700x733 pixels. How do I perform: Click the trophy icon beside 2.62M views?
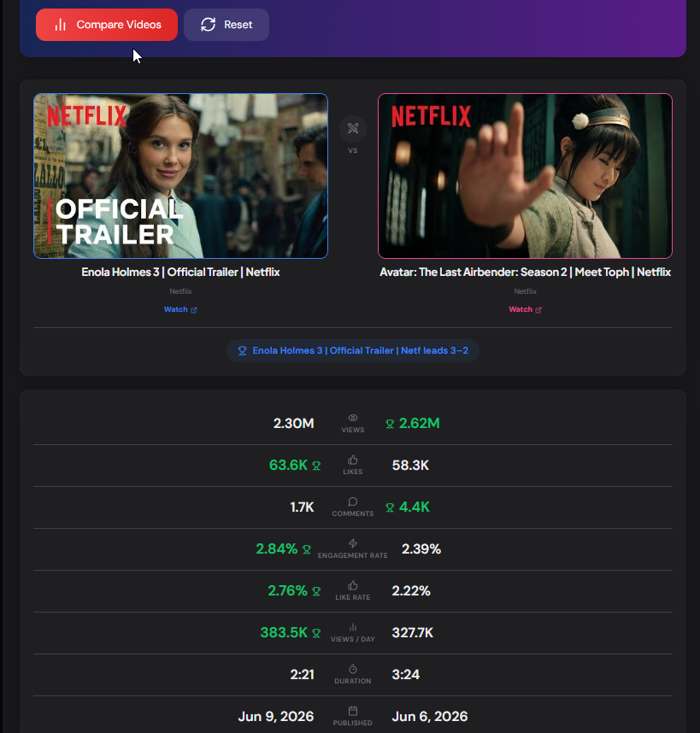390,424
